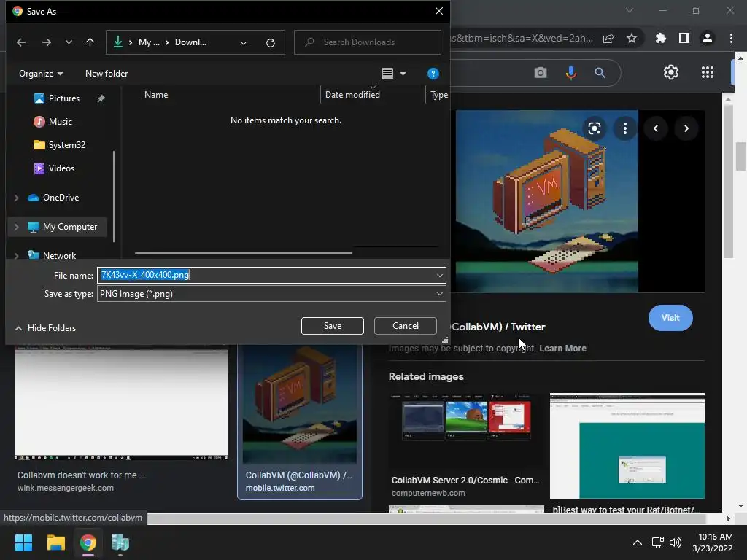Screen dimensions: 747x560
Task: Select Videos in navigation pane
Action: 61,168
